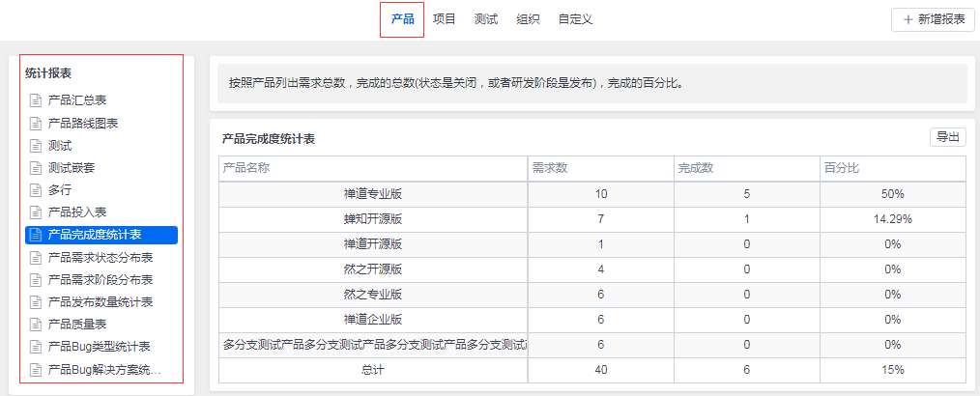
Task: Select the highlighted 产品完成度统计表 report
Action: coord(101,235)
